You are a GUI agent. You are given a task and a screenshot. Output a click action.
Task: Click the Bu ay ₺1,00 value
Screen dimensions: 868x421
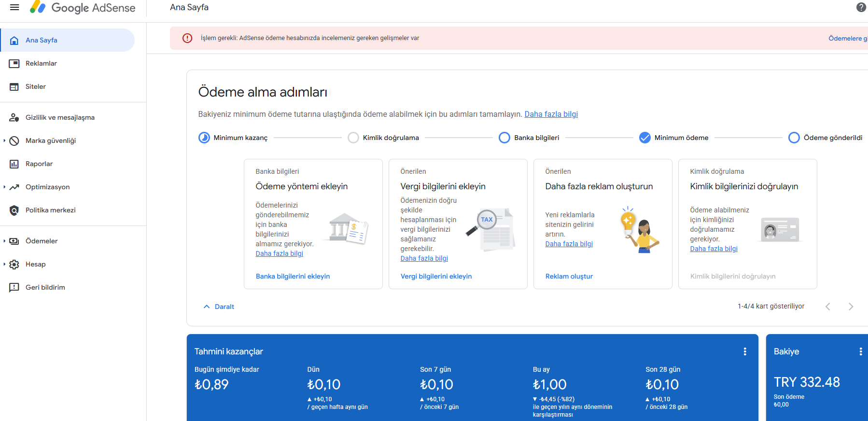tap(549, 384)
